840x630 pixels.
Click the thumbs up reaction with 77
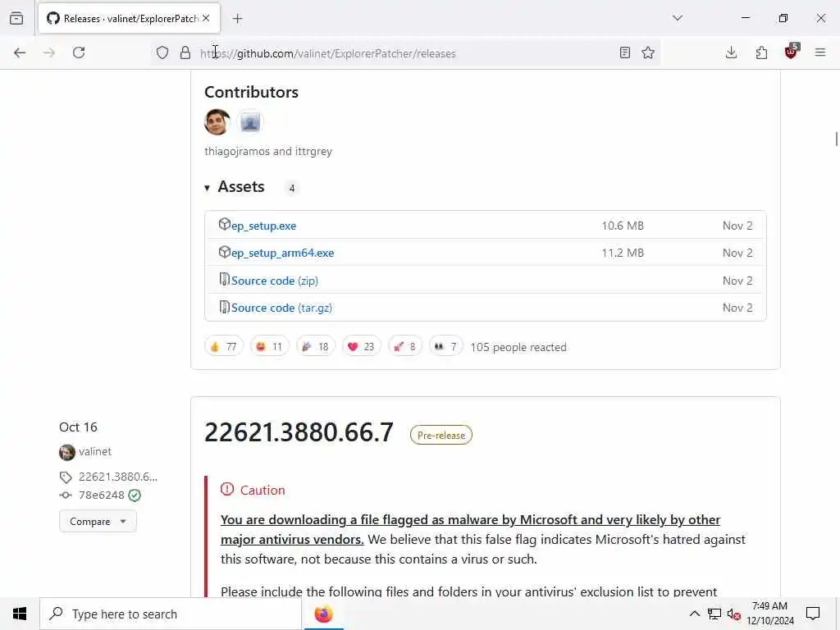point(224,347)
